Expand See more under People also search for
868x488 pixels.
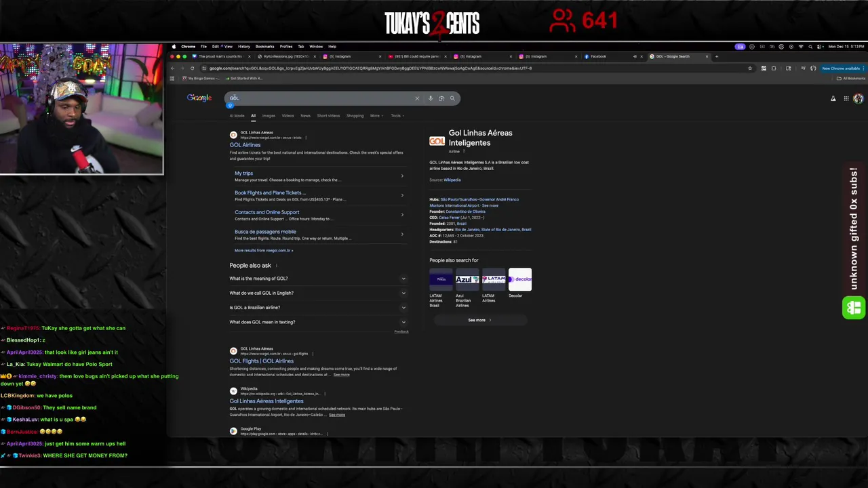pyautogui.click(x=479, y=320)
